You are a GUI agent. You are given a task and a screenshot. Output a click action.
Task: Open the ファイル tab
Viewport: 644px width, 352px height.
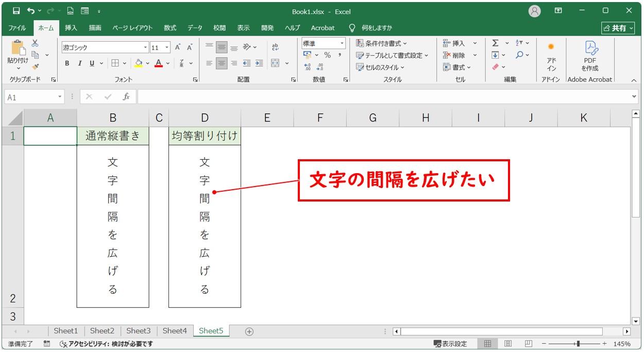[17, 28]
